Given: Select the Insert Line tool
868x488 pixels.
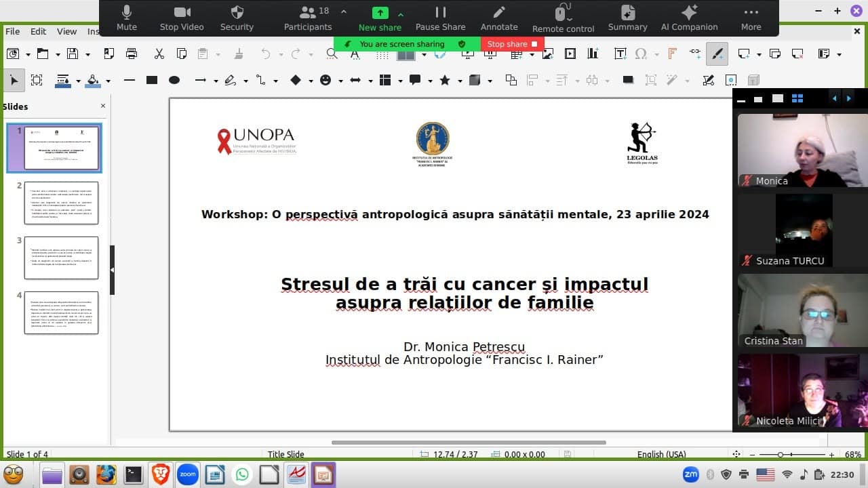Looking at the screenshot, I should tap(130, 80).
